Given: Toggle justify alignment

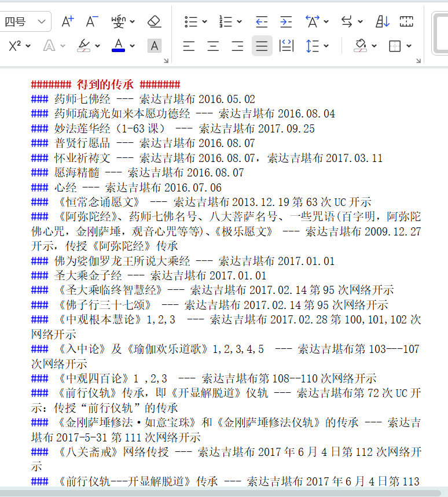Looking at the screenshot, I should click(262, 46).
